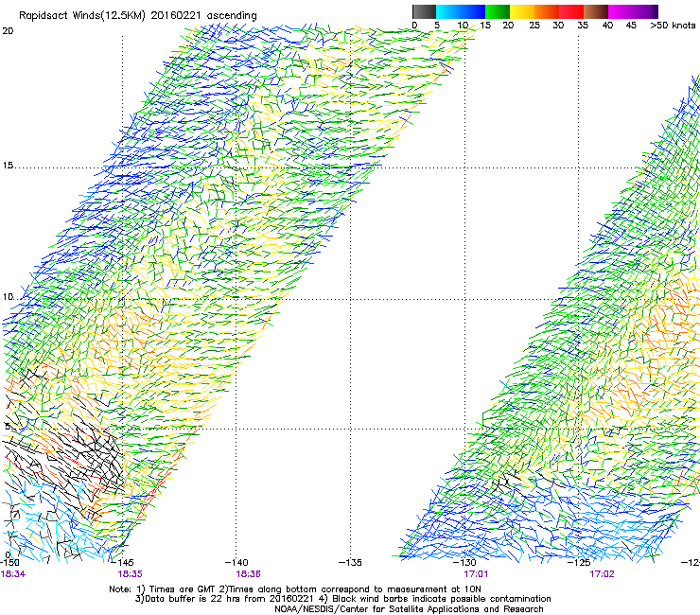Click the longitude label '-135'
Image resolution: width=700 pixels, height=615 pixels.
pos(350,562)
